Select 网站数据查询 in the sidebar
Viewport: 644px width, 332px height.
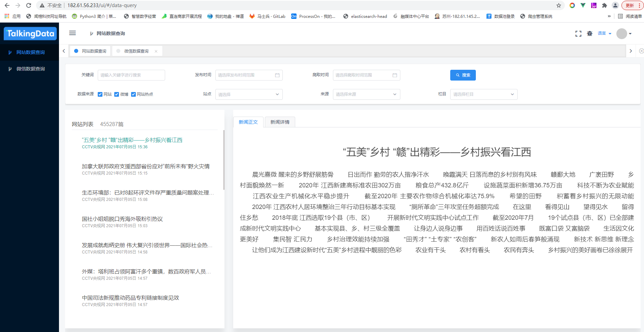click(x=29, y=52)
